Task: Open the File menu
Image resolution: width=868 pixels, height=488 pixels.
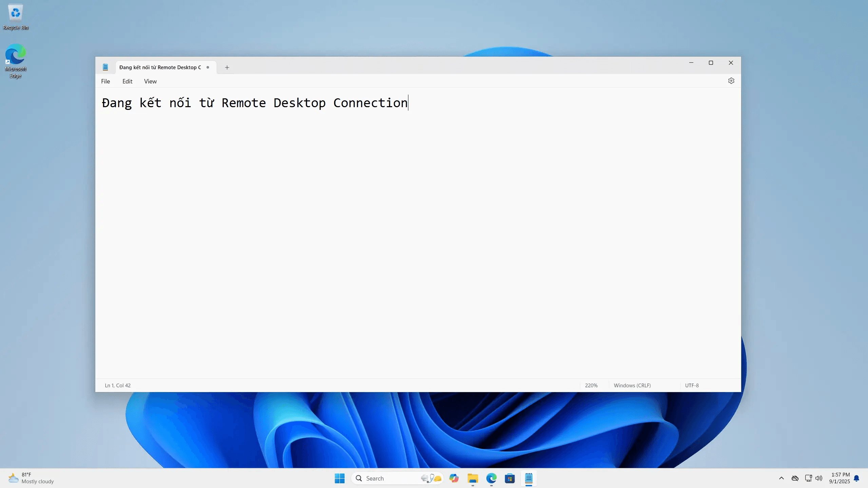Action: pos(105,81)
